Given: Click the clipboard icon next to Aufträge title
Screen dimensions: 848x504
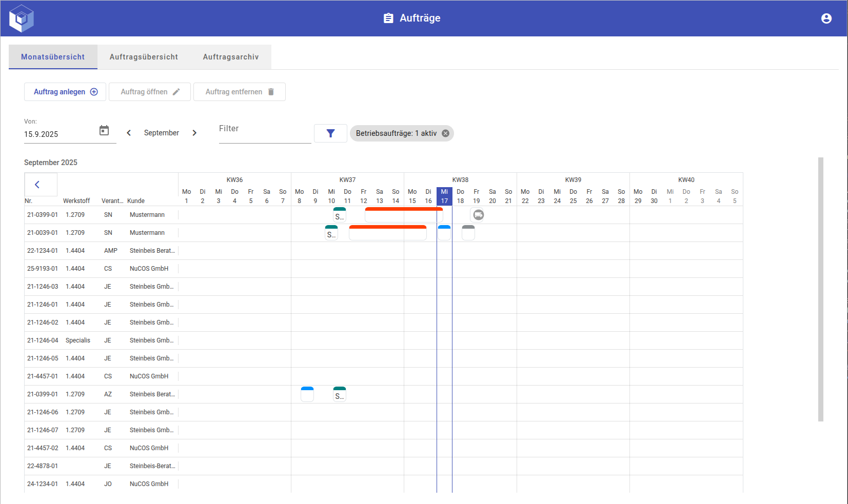Looking at the screenshot, I should pyautogui.click(x=388, y=18).
